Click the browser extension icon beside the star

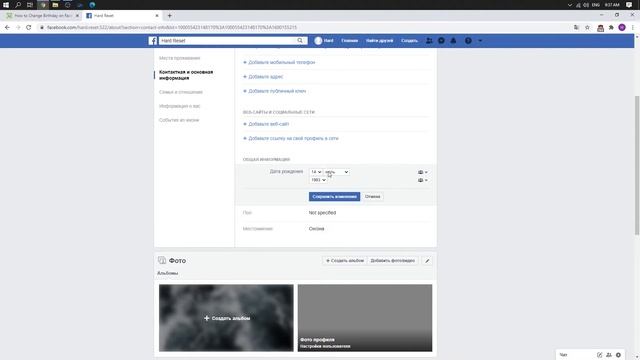(600, 28)
